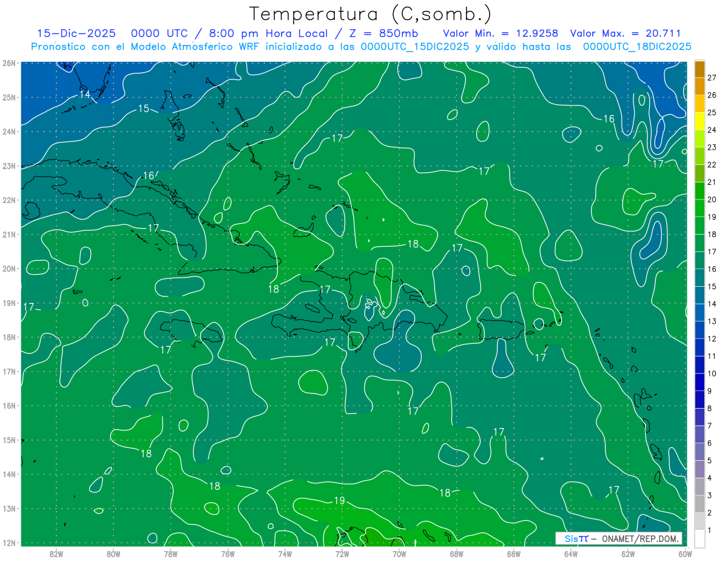This screenshot has height=562, width=728.
Task: Select the "Temperatura (C,somb.)" title text
Action: pos(371,14)
